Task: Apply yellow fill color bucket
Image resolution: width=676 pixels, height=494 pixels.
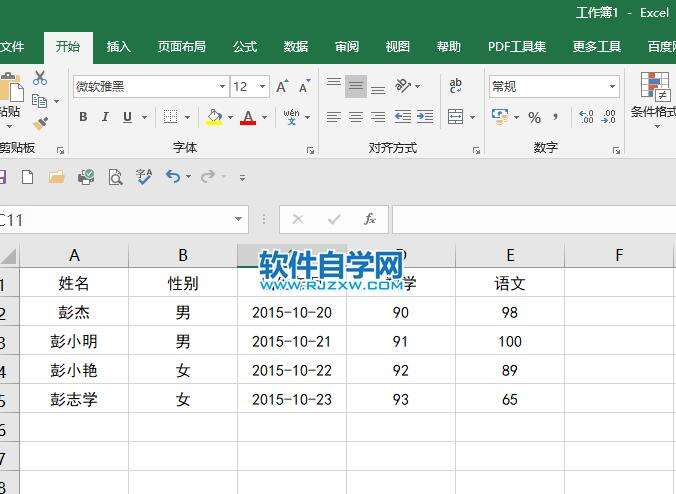Action: pyautogui.click(x=214, y=117)
